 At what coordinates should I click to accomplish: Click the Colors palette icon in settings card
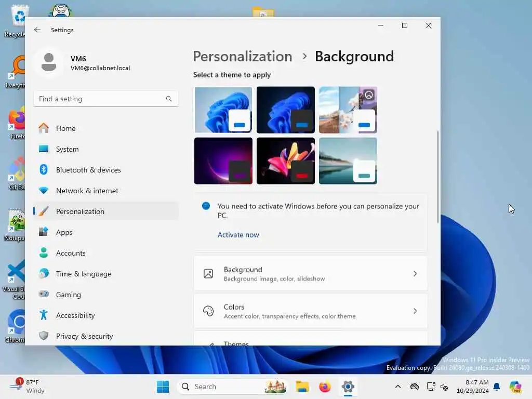point(208,311)
